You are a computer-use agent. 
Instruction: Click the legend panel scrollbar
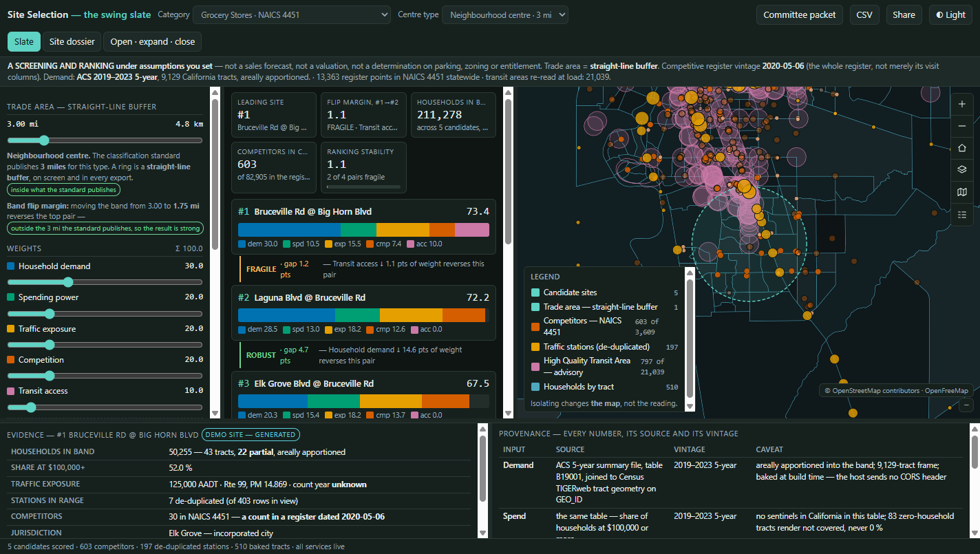[690, 340]
